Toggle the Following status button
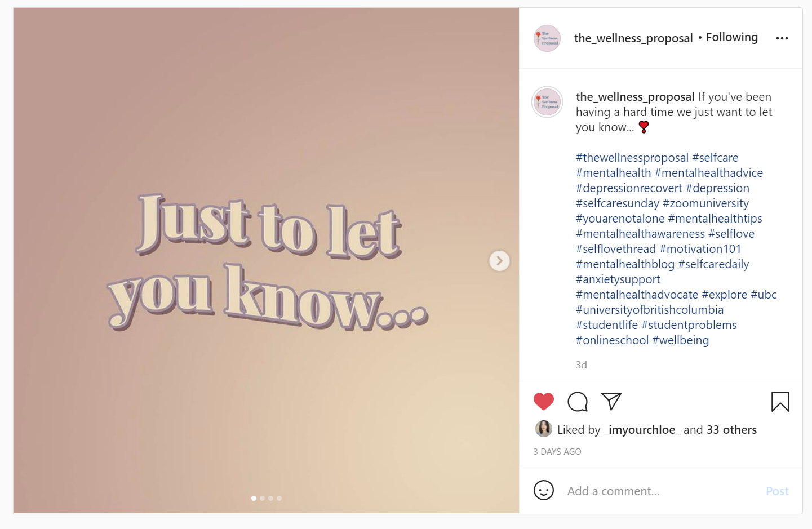Screen dimensions: 812x529 pos(732,37)
